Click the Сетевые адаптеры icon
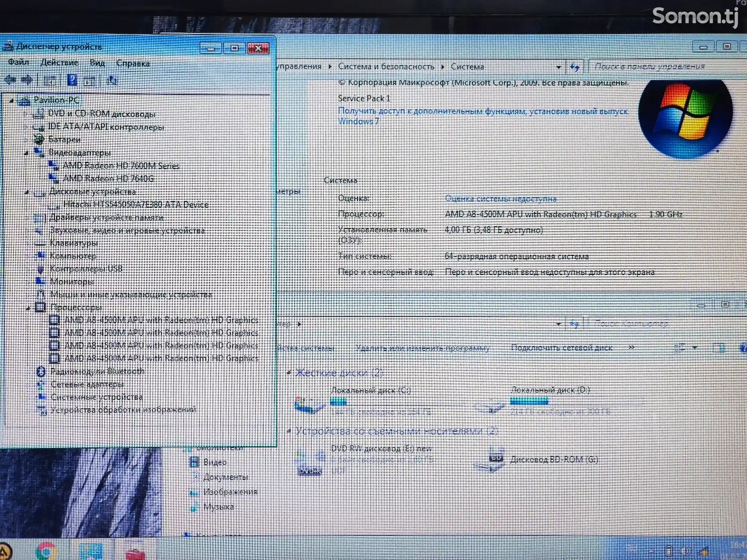747x560 pixels. (x=41, y=384)
